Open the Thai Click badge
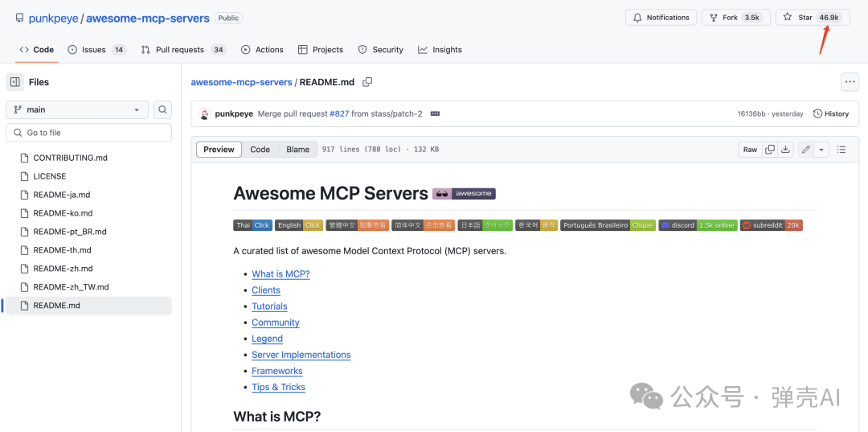This screenshot has height=432, width=868. click(x=253, y=225)
